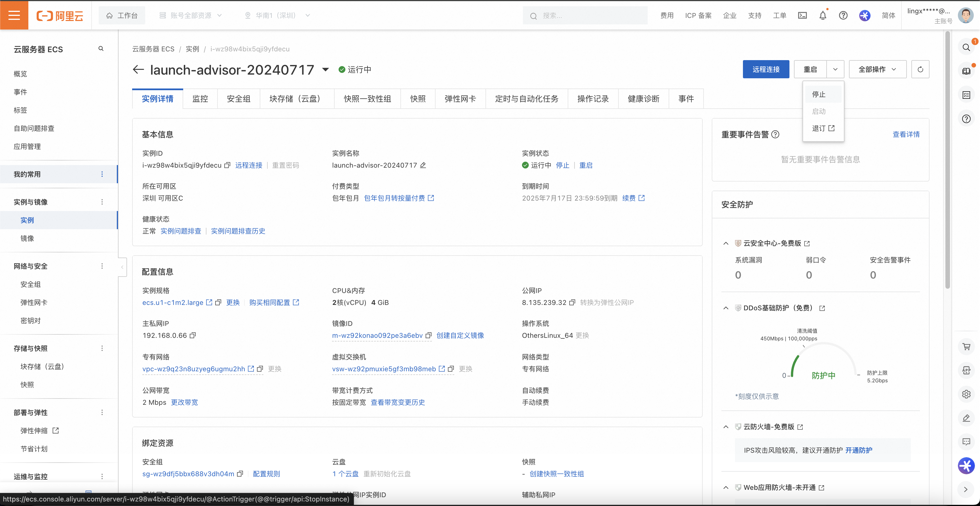Viewport: 980px width, 506px height.
Task: Open the help question mark in top bar
Action: (843, 16)
